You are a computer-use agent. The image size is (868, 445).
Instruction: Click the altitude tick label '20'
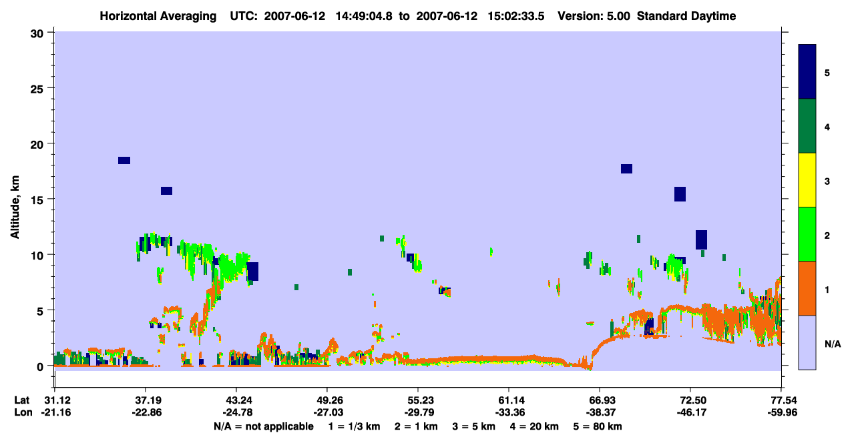coord(39,143)
